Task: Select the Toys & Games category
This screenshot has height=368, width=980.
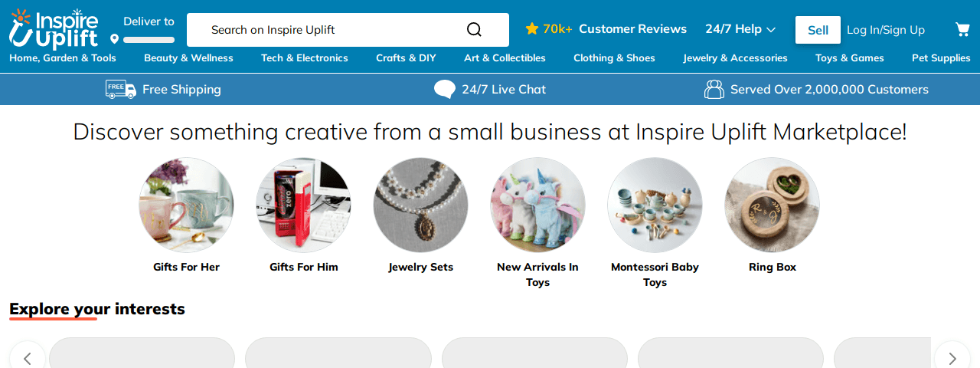Action: pos(849,58)
